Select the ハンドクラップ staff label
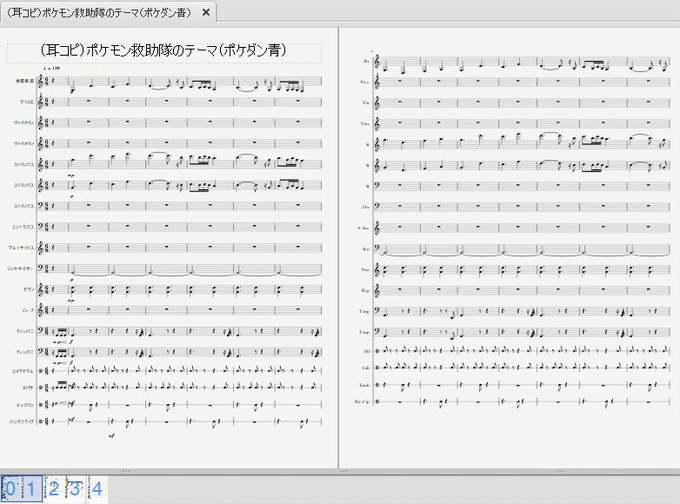The height and width of the screenshot is (504, 680). 22,422
